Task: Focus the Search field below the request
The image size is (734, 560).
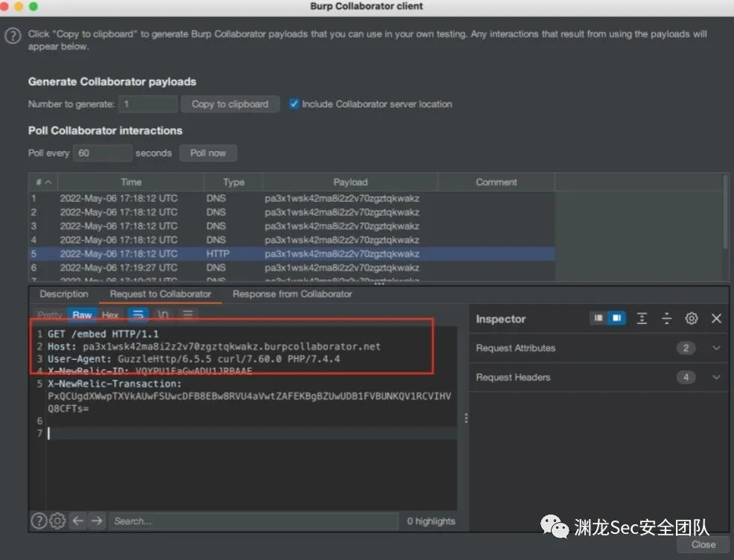Action: click(253, 521)
